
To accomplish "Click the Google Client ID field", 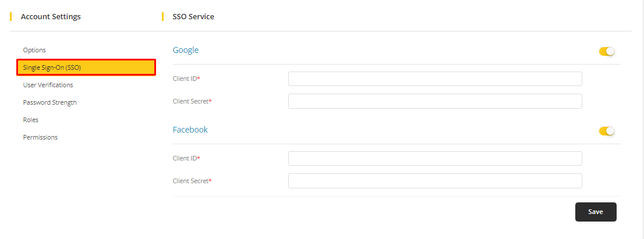I will 435,79.
